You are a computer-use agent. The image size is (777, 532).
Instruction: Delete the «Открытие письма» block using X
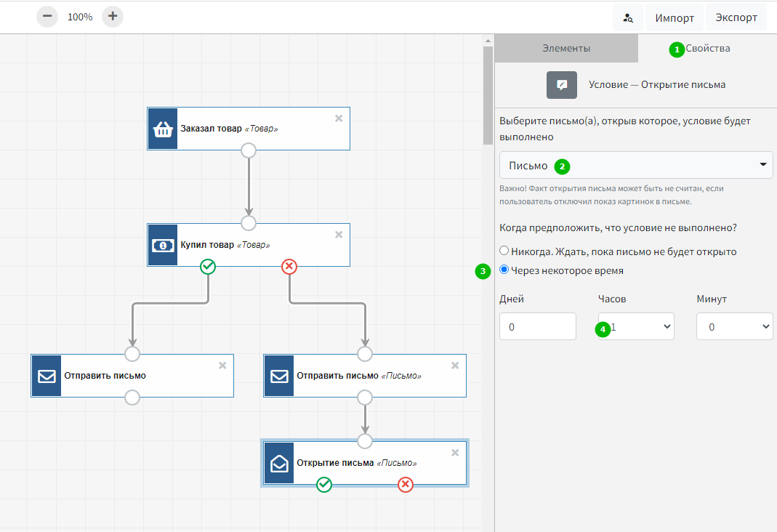coord(455,453)
